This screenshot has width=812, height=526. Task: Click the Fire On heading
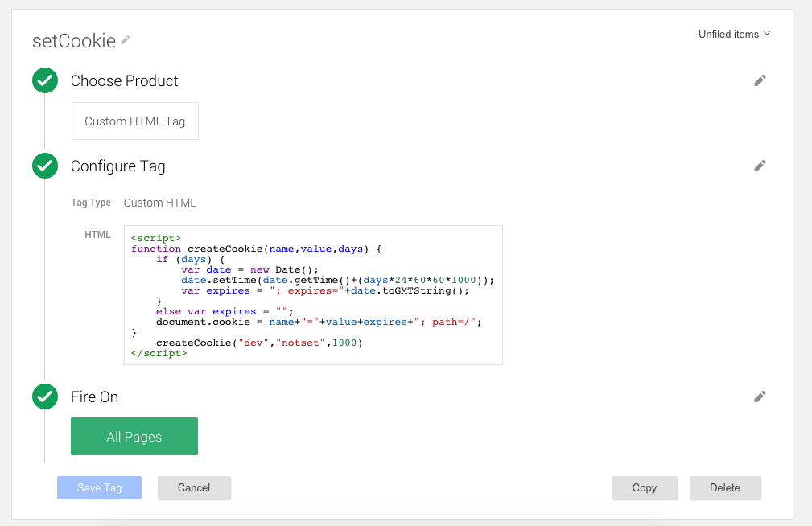95,397
